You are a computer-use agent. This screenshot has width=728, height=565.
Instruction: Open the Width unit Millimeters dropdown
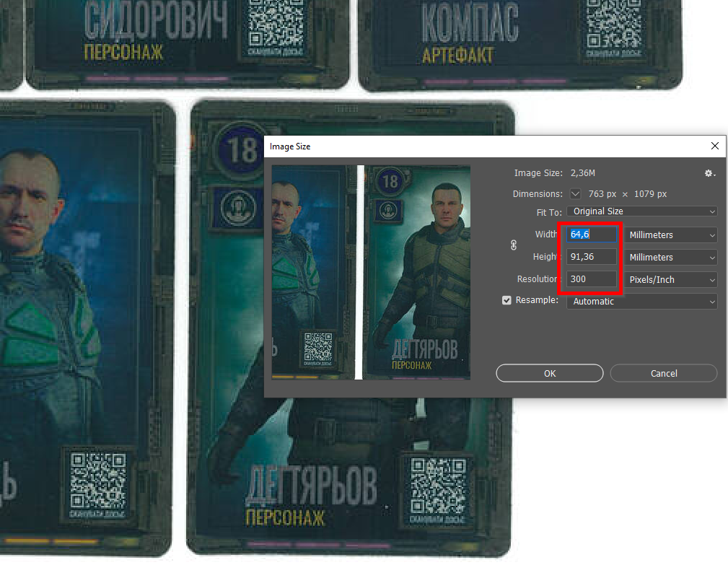pyautogui.click(x=671, y=235)
